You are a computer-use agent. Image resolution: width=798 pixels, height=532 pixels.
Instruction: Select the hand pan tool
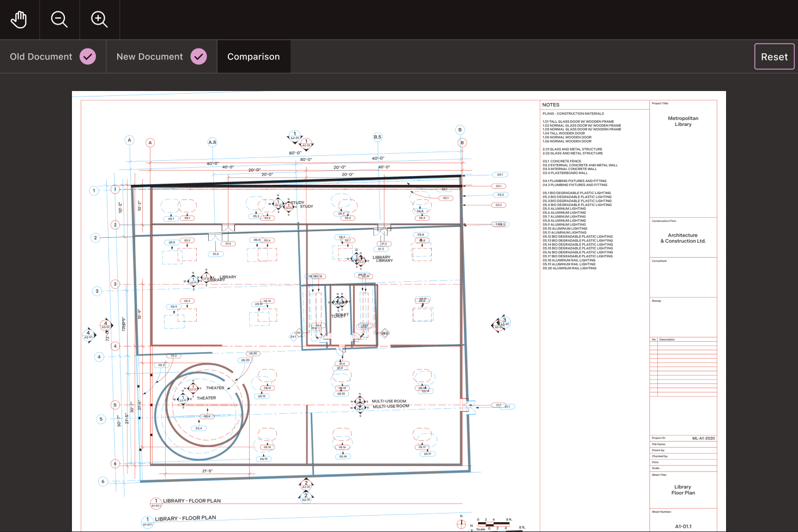(x=19, y=19)
